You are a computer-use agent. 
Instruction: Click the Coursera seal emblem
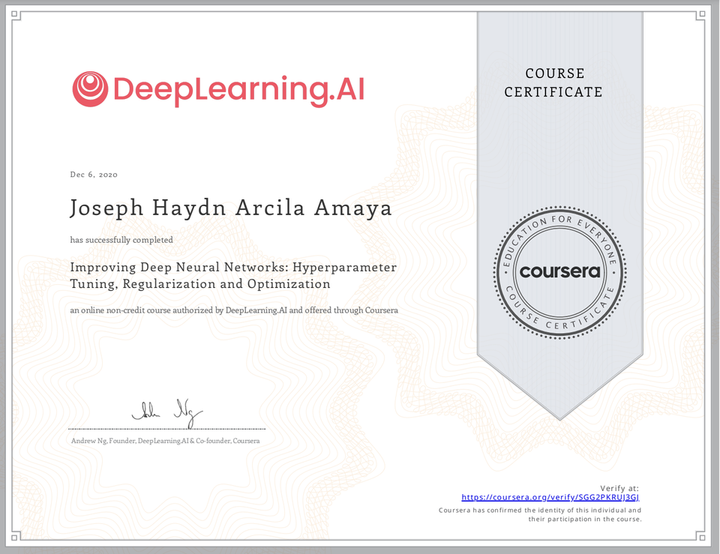(560, 272)
